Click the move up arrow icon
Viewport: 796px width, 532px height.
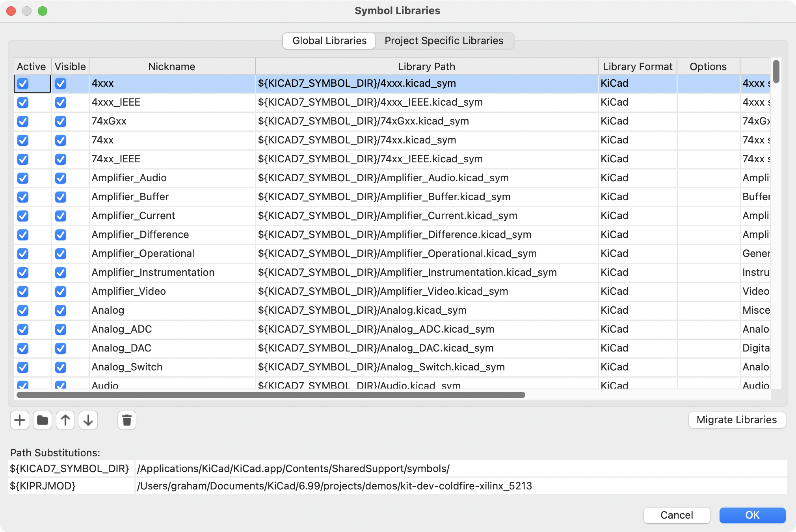65,420
